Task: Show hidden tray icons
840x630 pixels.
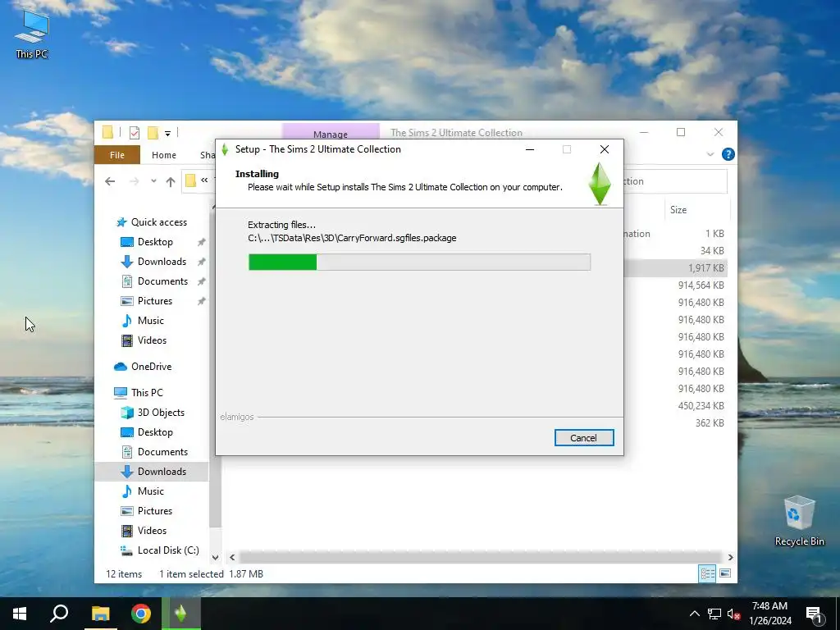Action: (694, 614)
